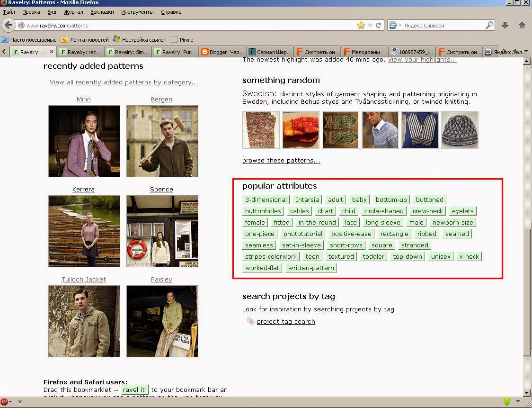Click the pink tag icon beside project search
The height and width of the screenshot is (408, 532).
[250, 321]
